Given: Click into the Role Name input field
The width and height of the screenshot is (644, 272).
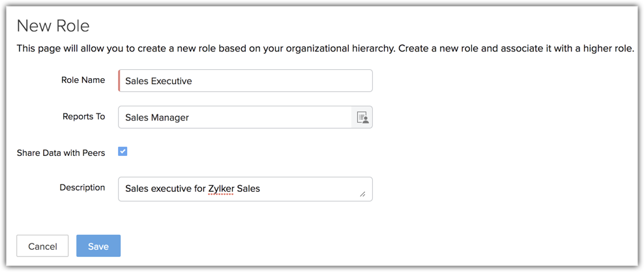Looking at the screenshot, I should pyautogui.click(x=245, y=81).
